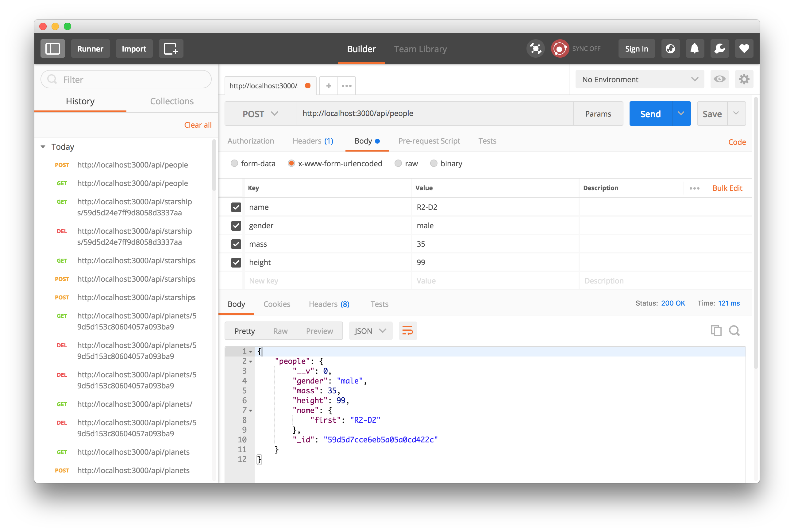The width and height of the screenshot is (794, 532).
Task: Expand the No Environment selector
Action: pos(639,79)
